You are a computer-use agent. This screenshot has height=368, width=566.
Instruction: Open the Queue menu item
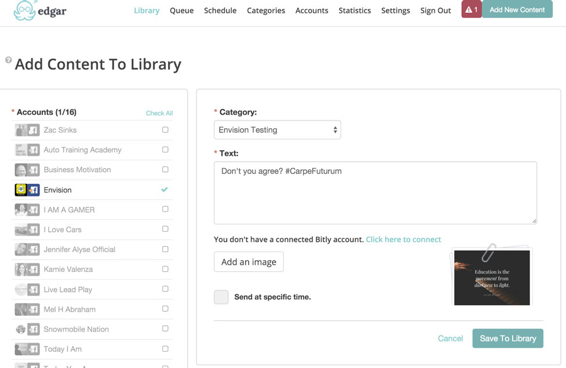click(182, 11)
